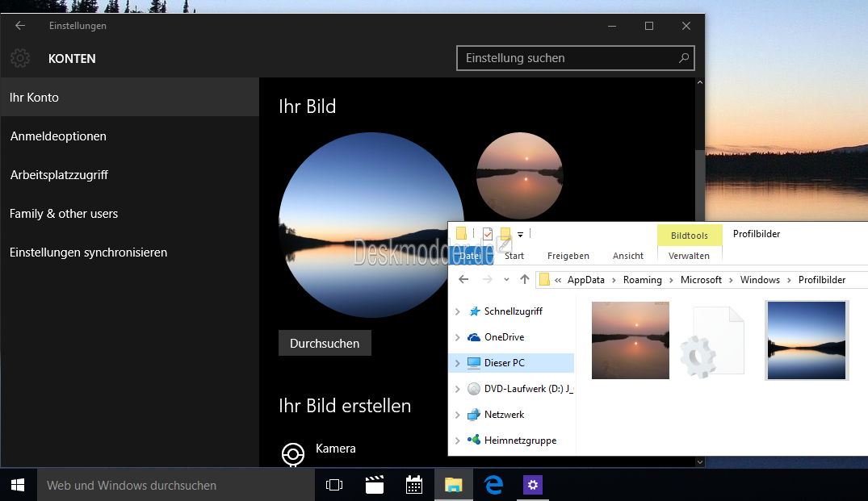Image resolution: width=868 pixels, height=501 pixels.
Task: Click the Einstellung suchen search field
Action: pos(575,57)
